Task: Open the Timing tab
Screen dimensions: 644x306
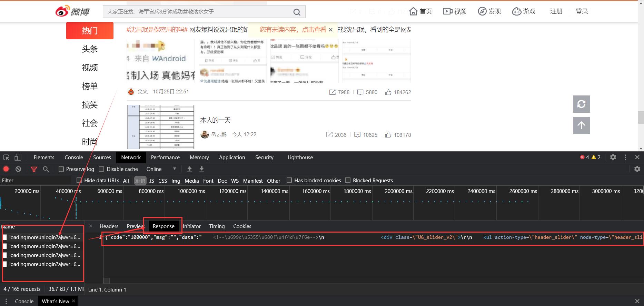Action: pos(217,226)
